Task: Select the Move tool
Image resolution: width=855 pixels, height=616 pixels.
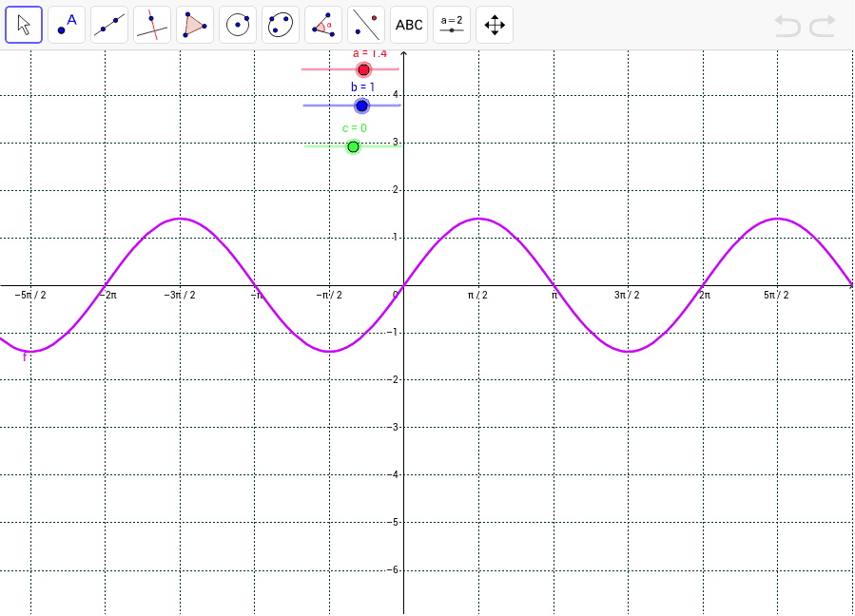Action: pyautogui.click(x=23, y=24)
